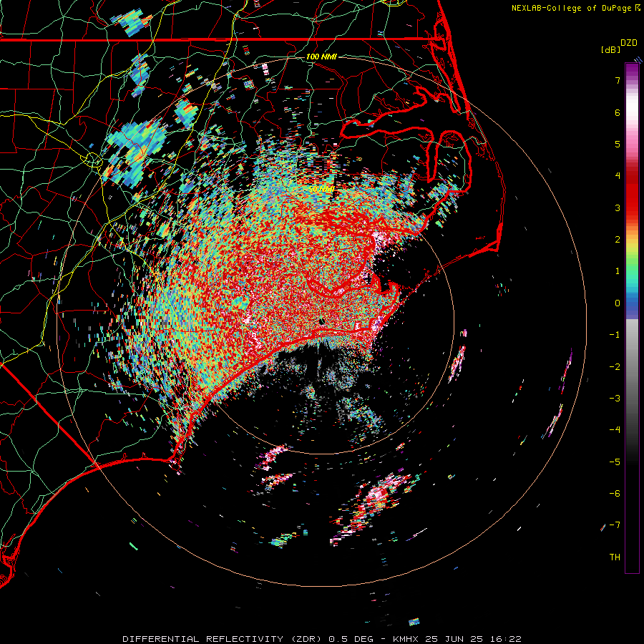644x644 pixels.
Task: Click the 7 tick label on scale
Action: click(x=618, y=80)
